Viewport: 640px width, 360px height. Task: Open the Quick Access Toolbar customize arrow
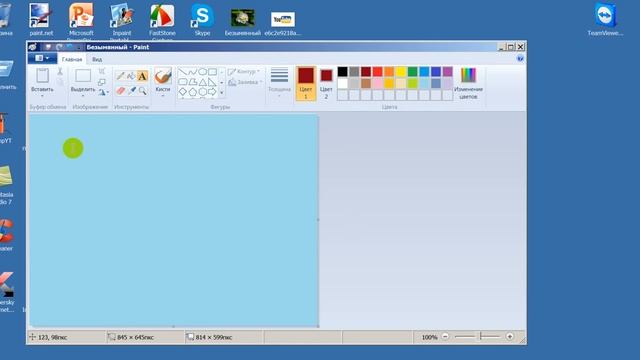79,47
